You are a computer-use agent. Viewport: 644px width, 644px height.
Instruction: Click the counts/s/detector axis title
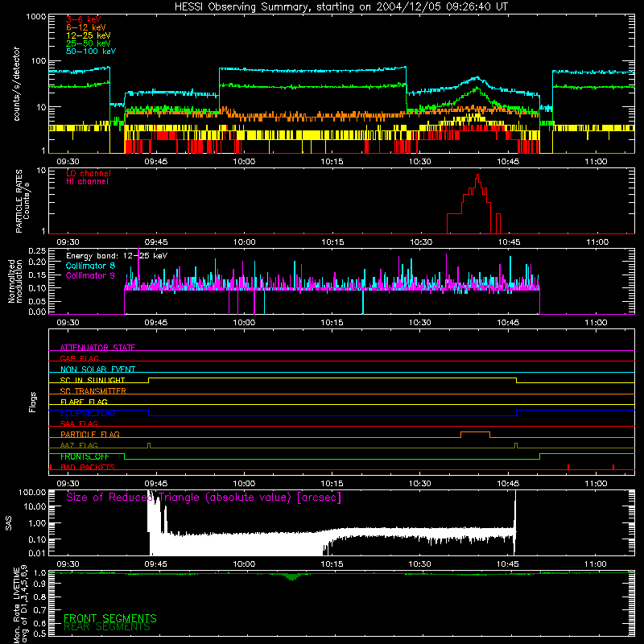pyautogui.click(x=16, y=84)
